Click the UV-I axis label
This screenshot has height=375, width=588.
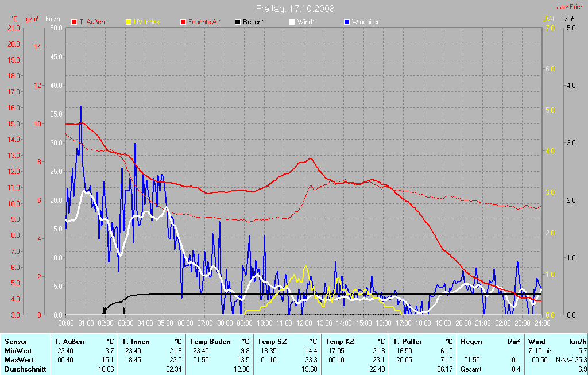(548, 19)
